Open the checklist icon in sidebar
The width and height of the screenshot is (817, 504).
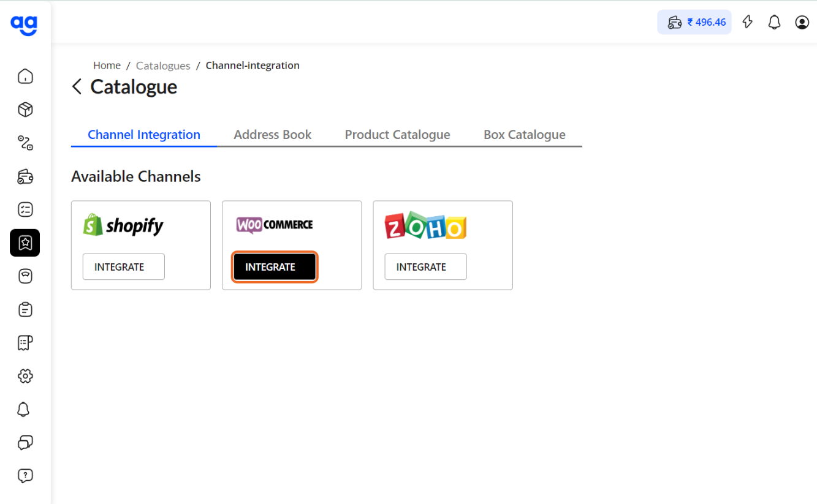[25, 210]
